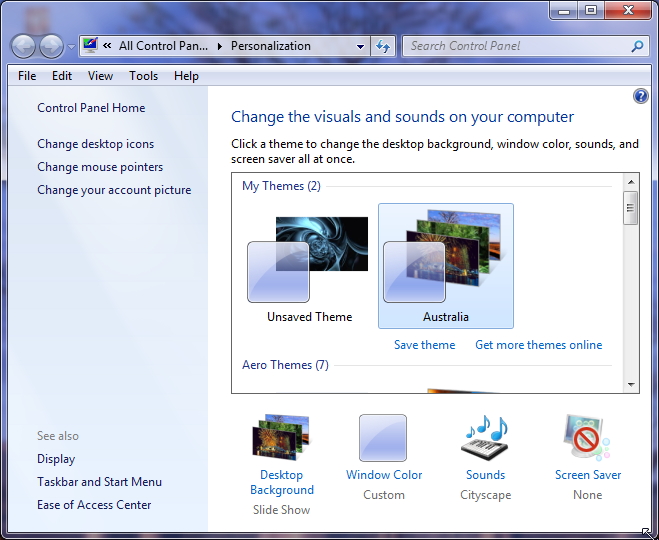This screenshot has width=659, height=540.
Task: Open the Help menu
Action: click(186, 76)
